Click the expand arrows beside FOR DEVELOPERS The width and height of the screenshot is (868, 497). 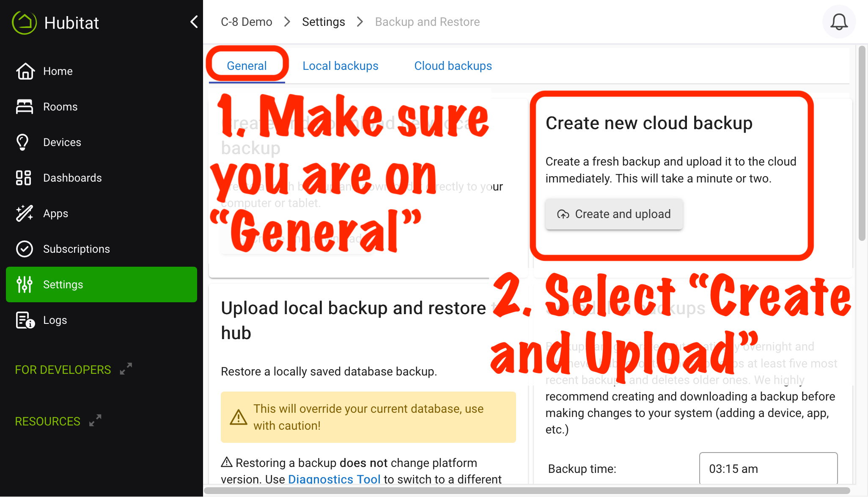(126, 369)
